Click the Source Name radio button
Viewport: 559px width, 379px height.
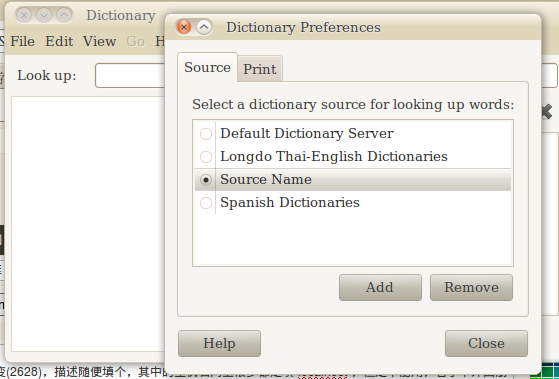(x=206, y=180)
